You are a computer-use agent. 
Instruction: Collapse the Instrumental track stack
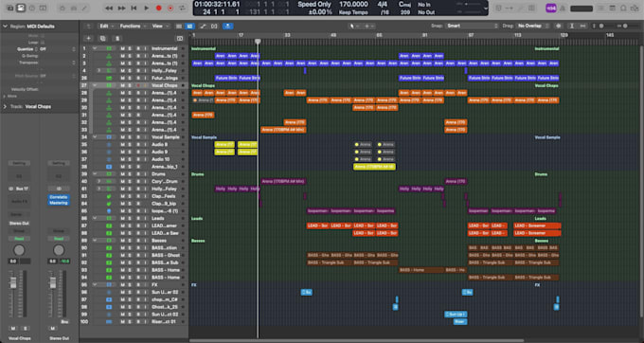[95, 48]
